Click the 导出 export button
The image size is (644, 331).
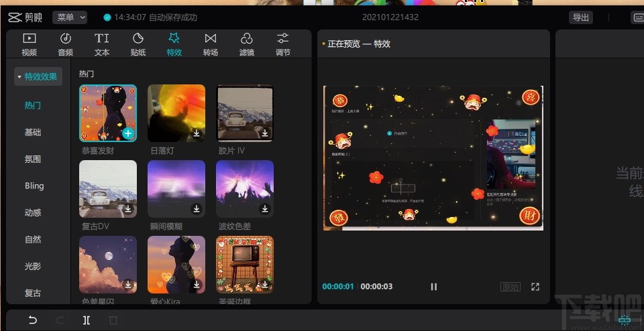pos(581,17)
